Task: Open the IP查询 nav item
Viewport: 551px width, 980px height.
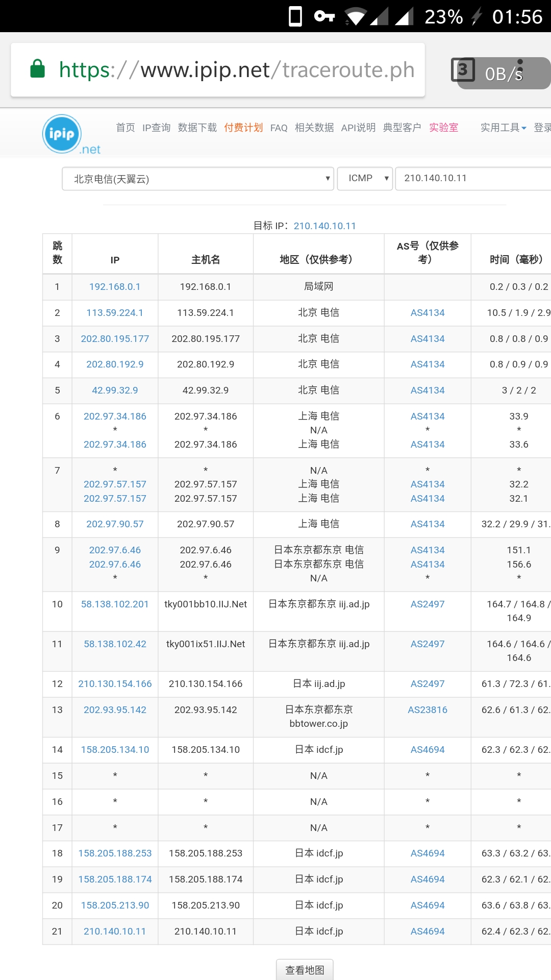Action: pos(156,128)
